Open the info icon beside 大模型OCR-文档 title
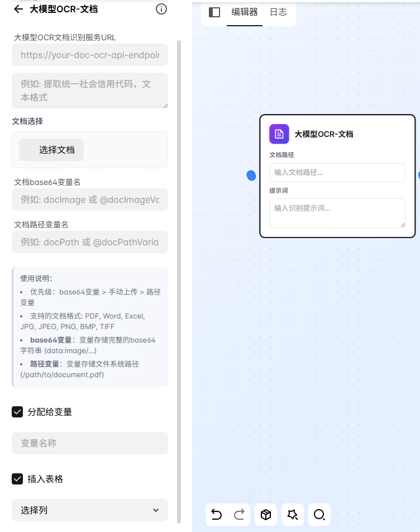The image size is (420, 532). pos(161,9)
